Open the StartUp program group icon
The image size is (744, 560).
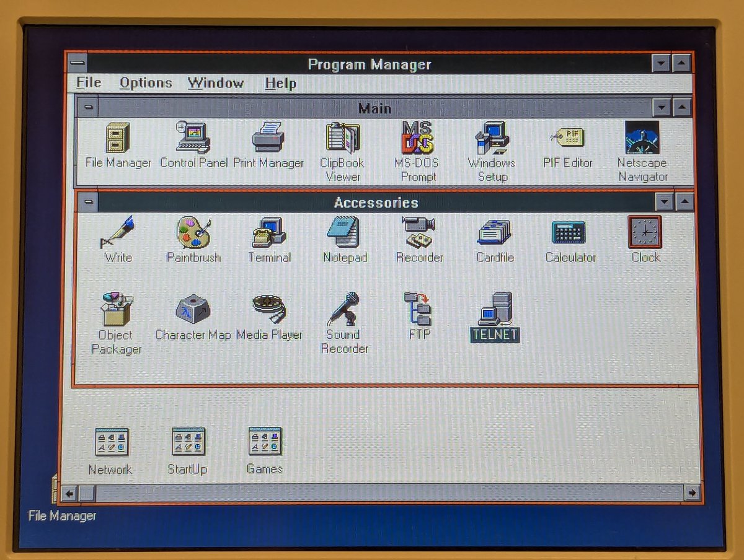click(188, 442)
